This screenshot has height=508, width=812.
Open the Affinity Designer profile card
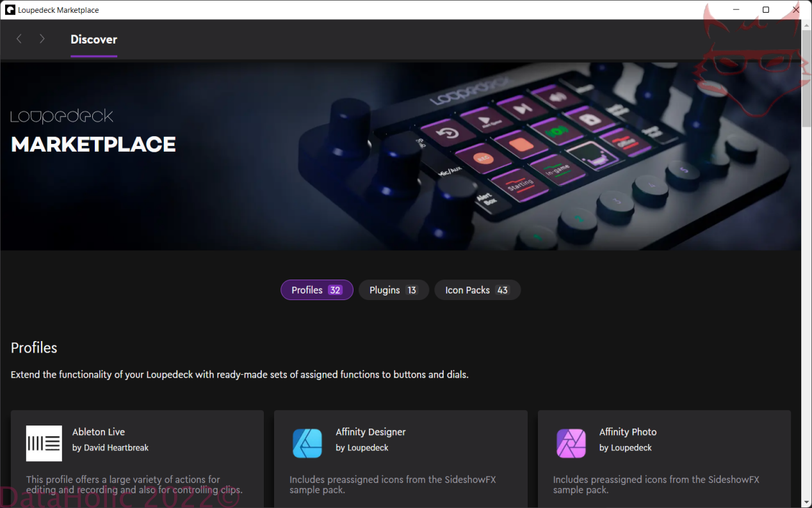click(401, 459)
